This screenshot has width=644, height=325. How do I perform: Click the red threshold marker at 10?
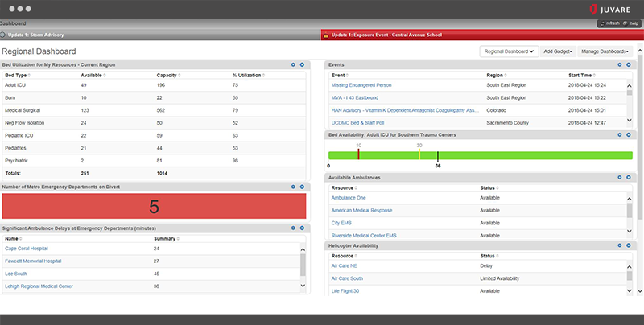358,154
